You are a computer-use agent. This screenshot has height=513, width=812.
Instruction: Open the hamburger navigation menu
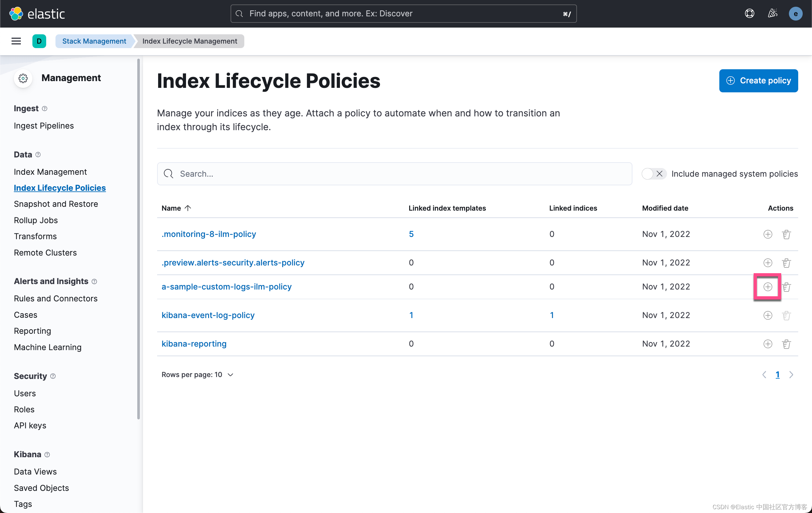(x=16, y=41)
